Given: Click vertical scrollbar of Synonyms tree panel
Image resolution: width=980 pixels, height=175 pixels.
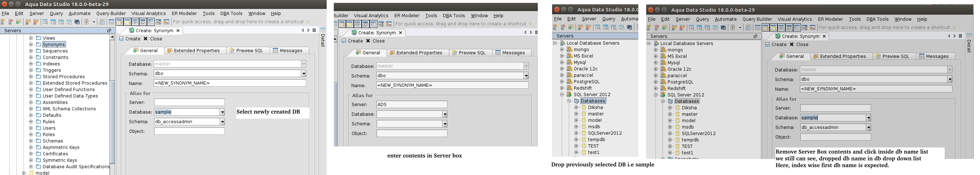Looking at the screenshot, I should coord(112,122).
